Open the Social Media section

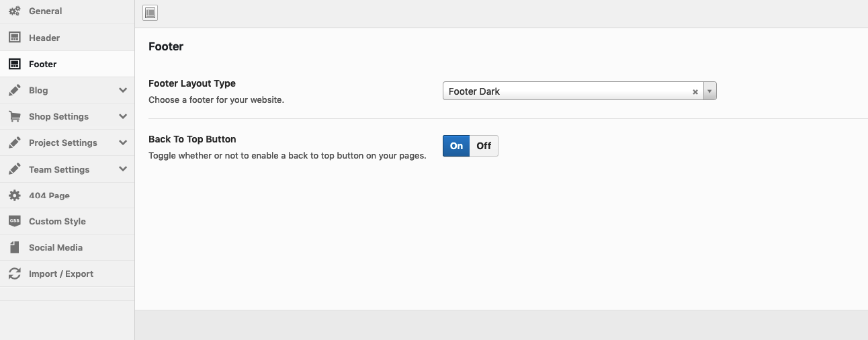pos(56,247)
